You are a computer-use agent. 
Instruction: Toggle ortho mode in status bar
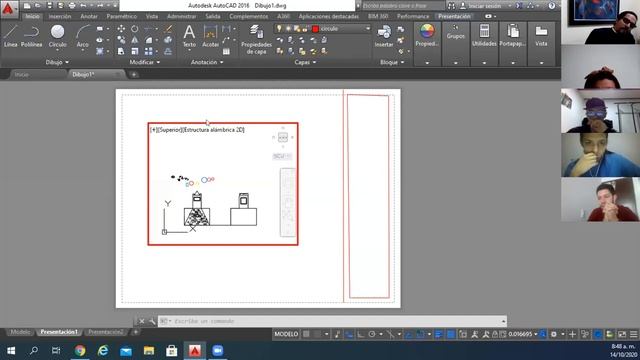click(361, 334)
